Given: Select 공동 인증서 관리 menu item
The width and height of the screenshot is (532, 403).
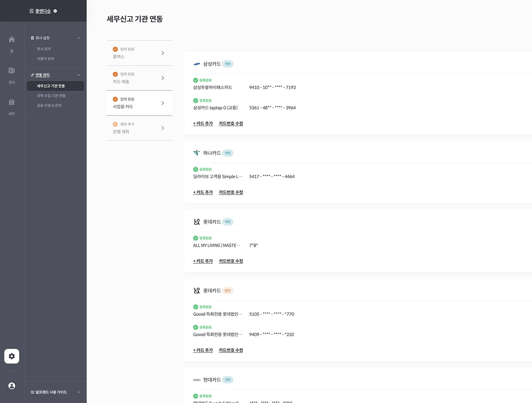Looking at the screenshot, I should click(x=49, y=105).
